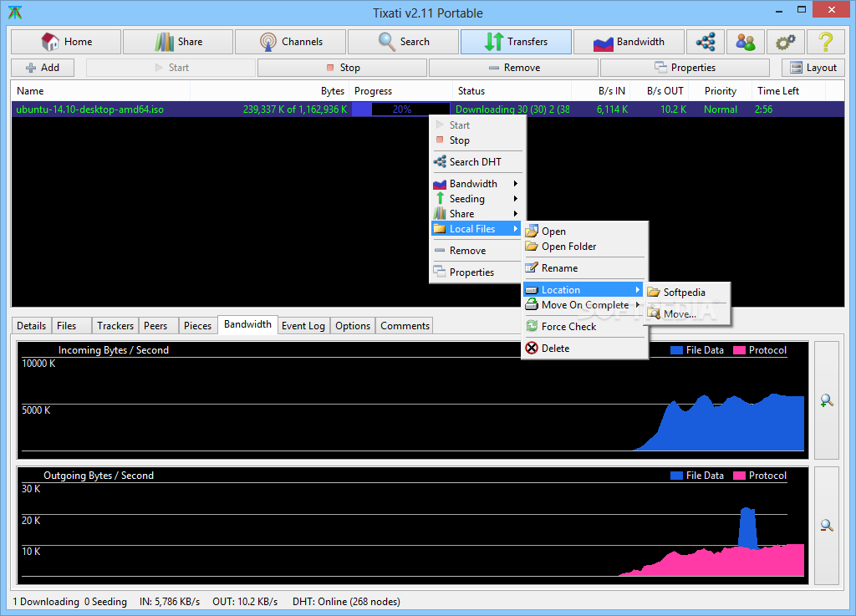
Task: Switch to the Options tab
Action: pos(353,326)
